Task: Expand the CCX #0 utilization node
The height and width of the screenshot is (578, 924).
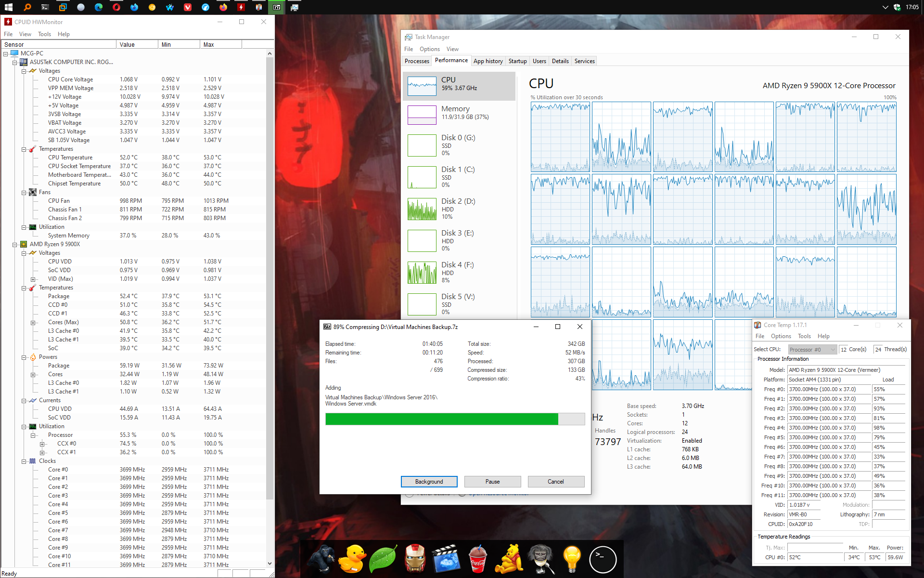Action: pyautogui.click(x=42, y=444)
